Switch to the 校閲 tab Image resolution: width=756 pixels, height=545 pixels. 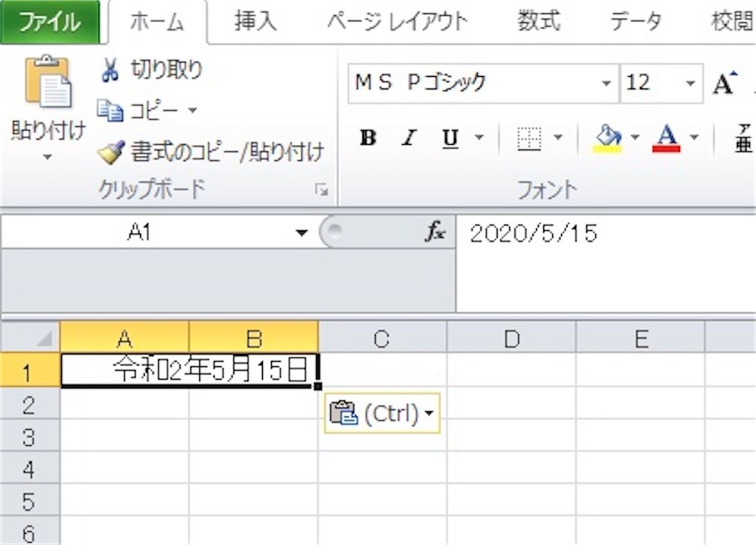(x=732, y=22)
